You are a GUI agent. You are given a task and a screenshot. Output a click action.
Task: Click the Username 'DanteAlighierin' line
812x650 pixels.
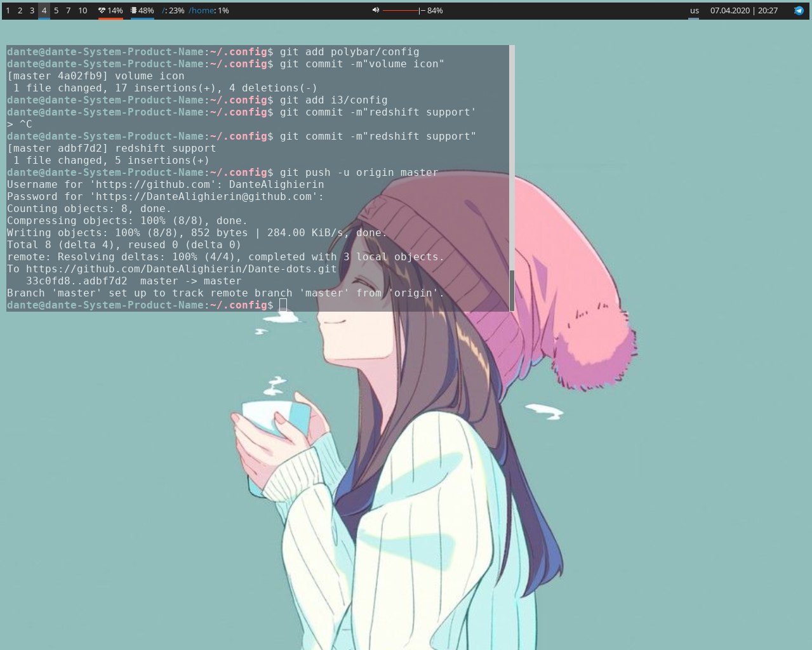point(166,185)
